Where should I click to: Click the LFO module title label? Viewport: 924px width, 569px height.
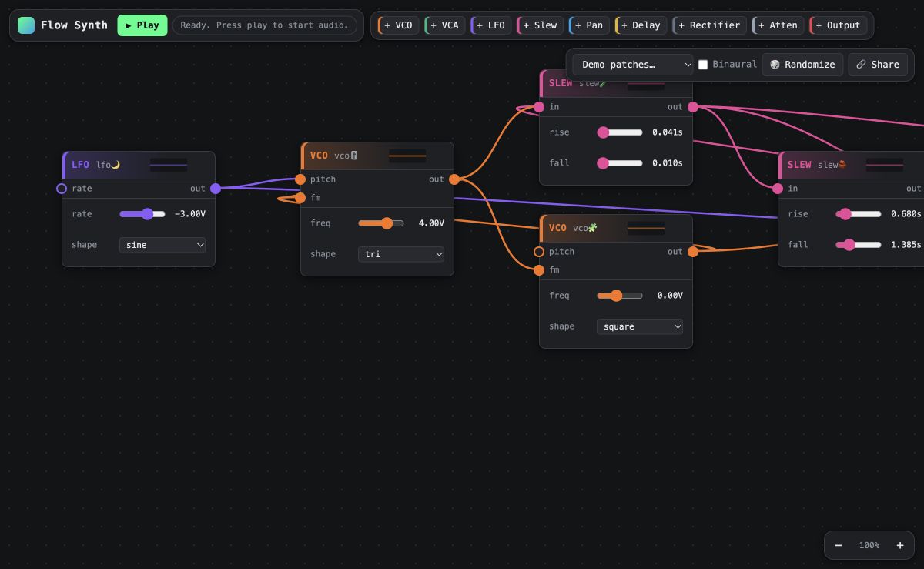click(81, 165)
